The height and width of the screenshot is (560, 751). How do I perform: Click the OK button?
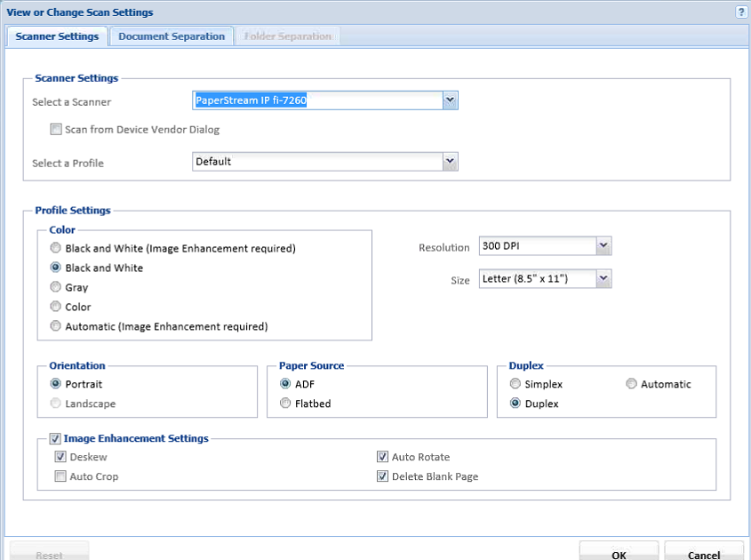(619, 554)
